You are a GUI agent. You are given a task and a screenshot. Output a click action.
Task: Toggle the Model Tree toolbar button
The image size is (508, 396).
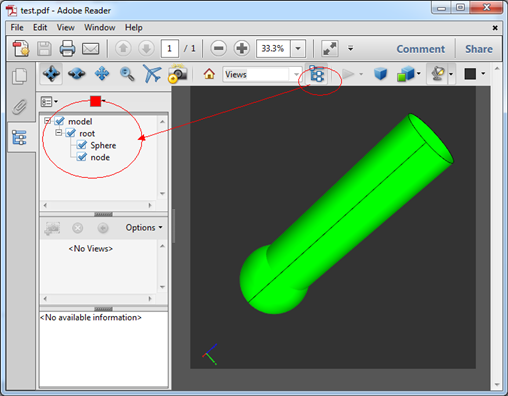[316, 74]
